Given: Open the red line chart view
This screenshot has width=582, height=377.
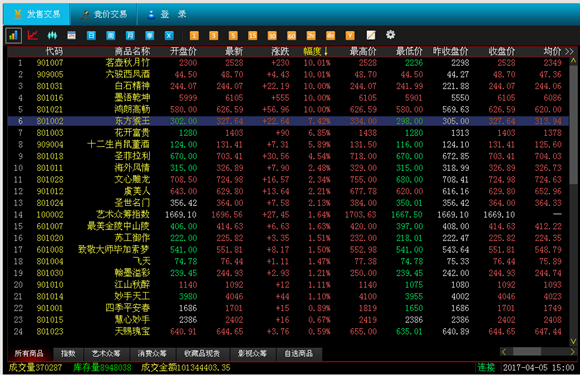Looking at the screenshot, I should pos(33,35).
